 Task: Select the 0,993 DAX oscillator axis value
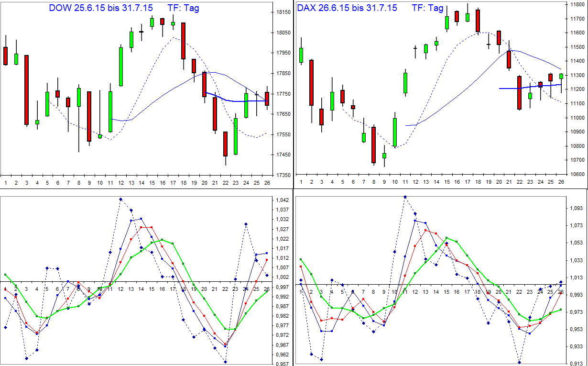pos(577,295)
